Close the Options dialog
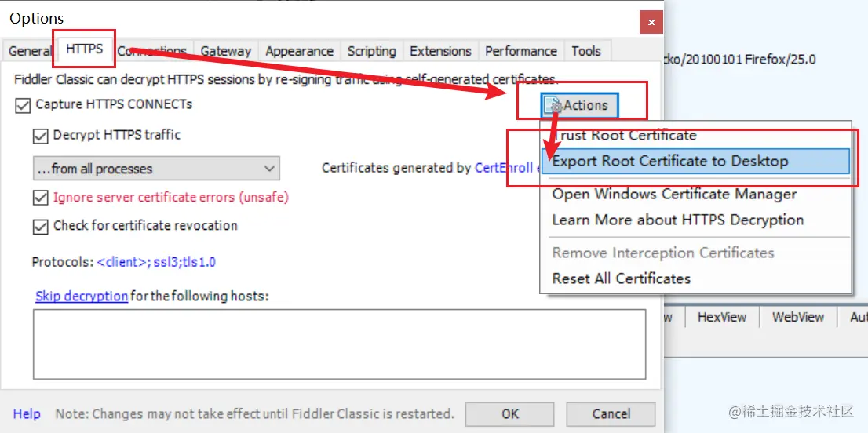868x433 pixels. (651, 23)
